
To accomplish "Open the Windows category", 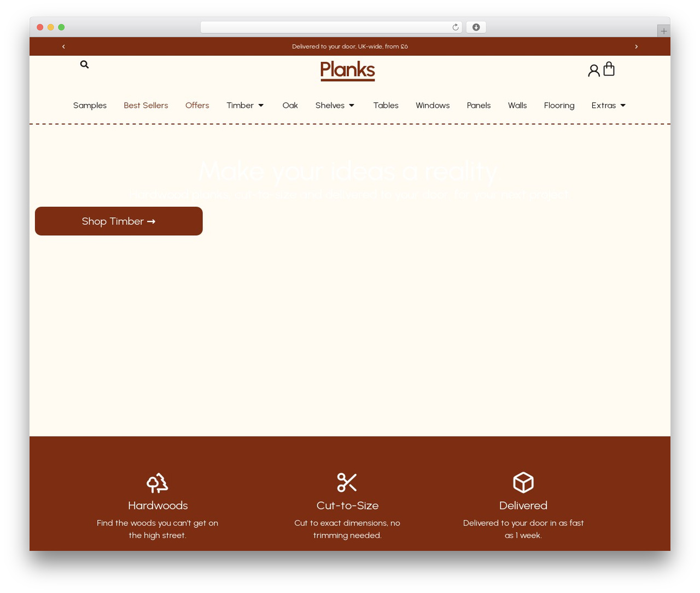I will point(433,106).
